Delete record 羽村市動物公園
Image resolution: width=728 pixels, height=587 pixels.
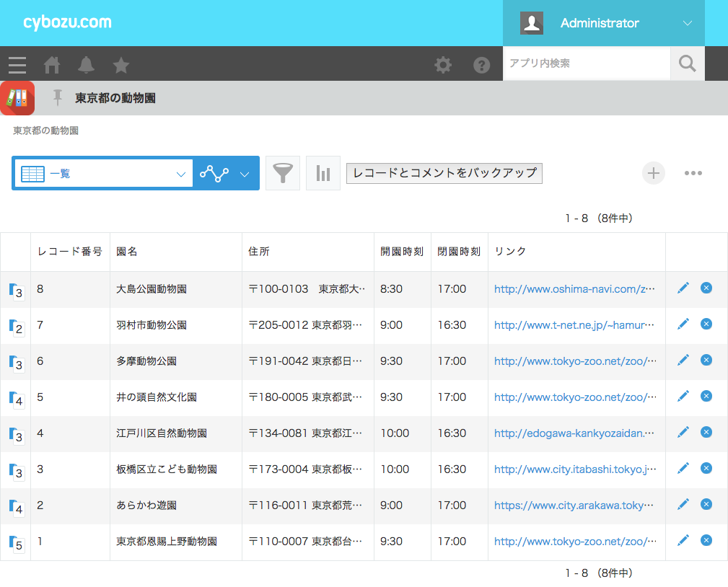pyautogui.click(x=706, y=324)
